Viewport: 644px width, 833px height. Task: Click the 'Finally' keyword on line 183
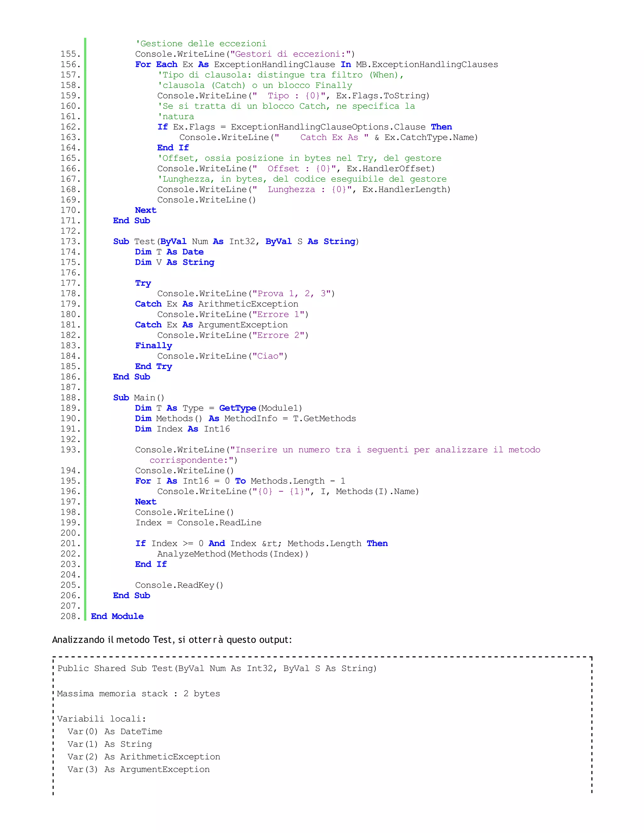(153, 345)
